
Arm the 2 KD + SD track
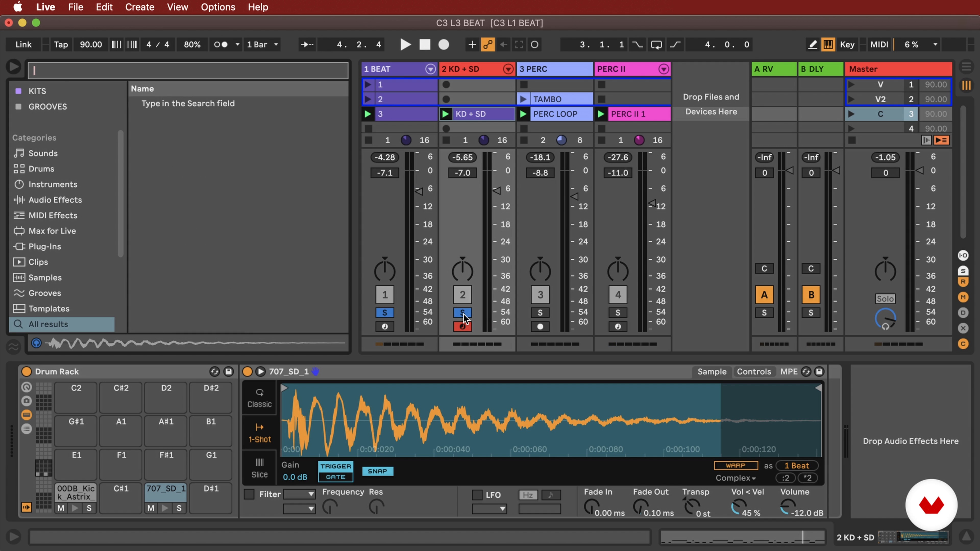[x=462, y=327]
